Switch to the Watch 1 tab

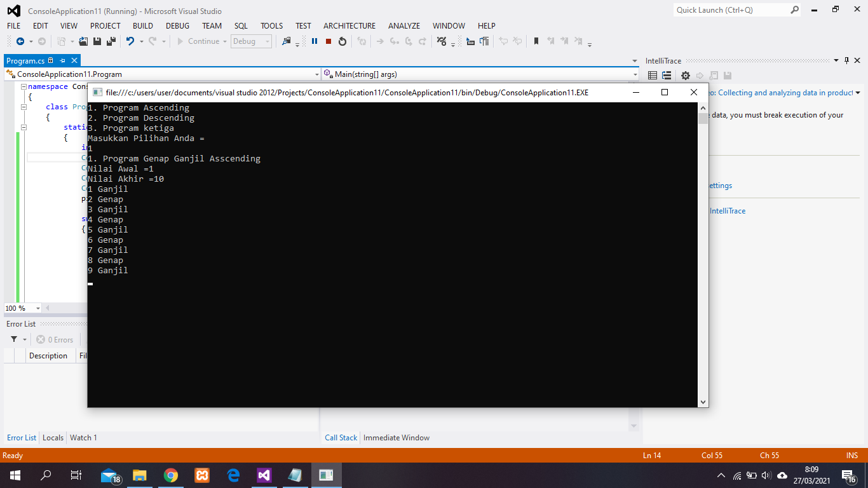tap(83, 438)
